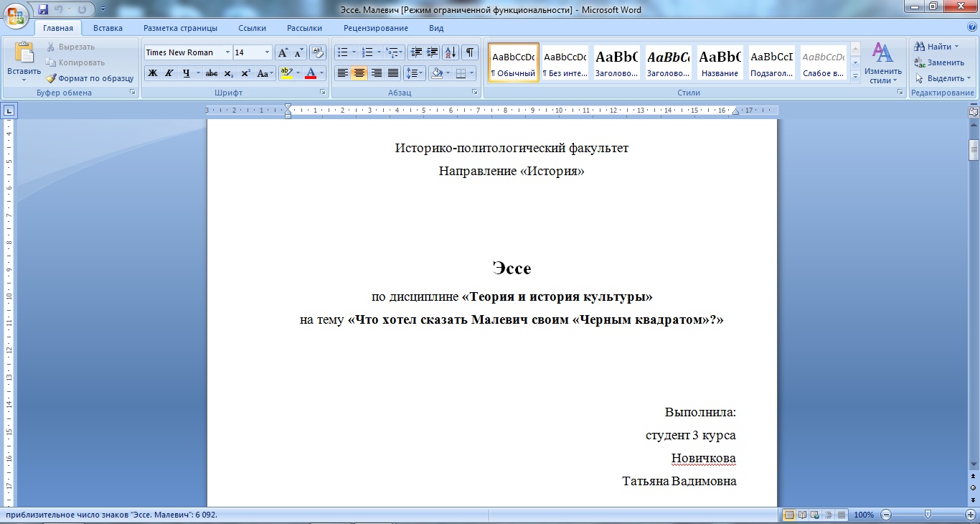Open Изменить стили dropdown

pyautogui.click(x=882, y=63)
